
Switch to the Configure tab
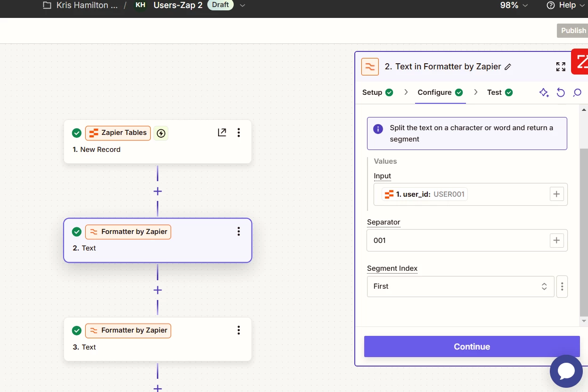click(x=440, y=92)
